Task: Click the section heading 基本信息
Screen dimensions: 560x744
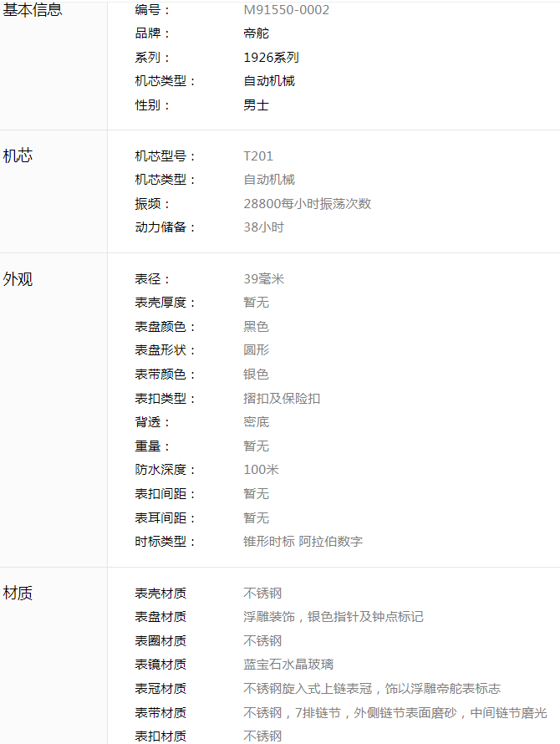Action: (x=33, y=10)
